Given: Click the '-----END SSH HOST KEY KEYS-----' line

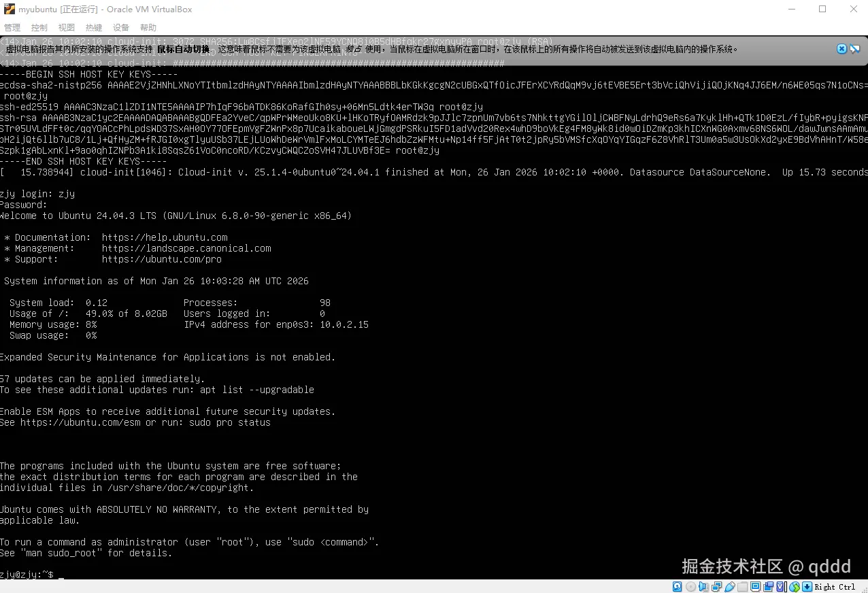Looking at the screenshot, I should pyautogui.click(x=84, y=161).
